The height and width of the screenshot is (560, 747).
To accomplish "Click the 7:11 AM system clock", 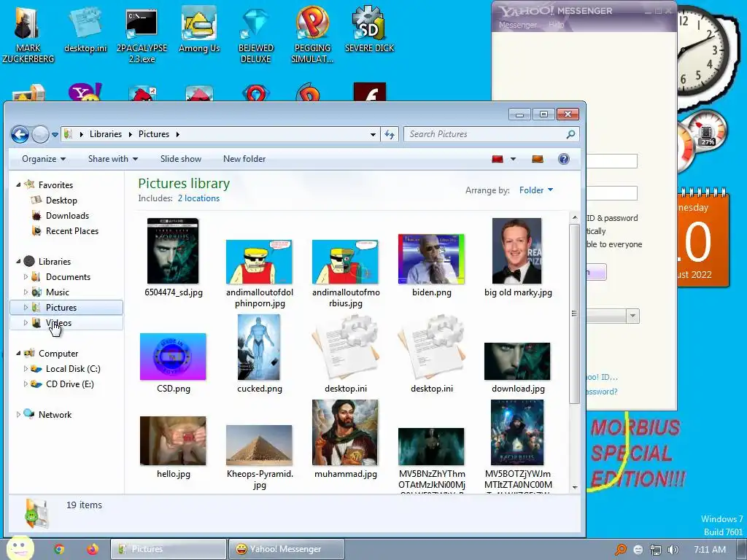I will click(x=710, y=550).
